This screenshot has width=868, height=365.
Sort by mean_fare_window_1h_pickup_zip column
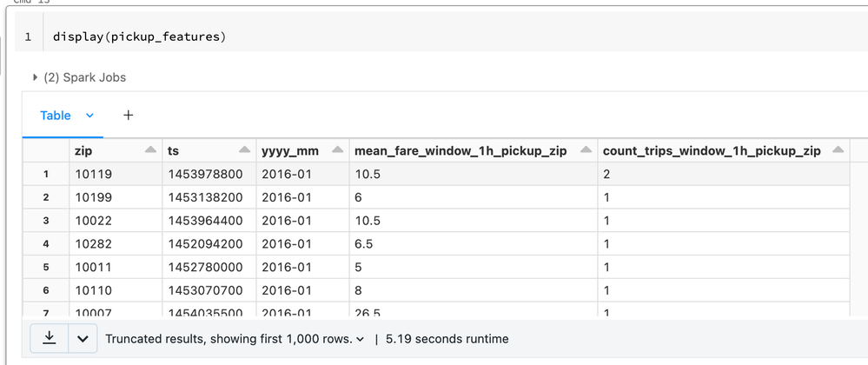click(586, 151)
